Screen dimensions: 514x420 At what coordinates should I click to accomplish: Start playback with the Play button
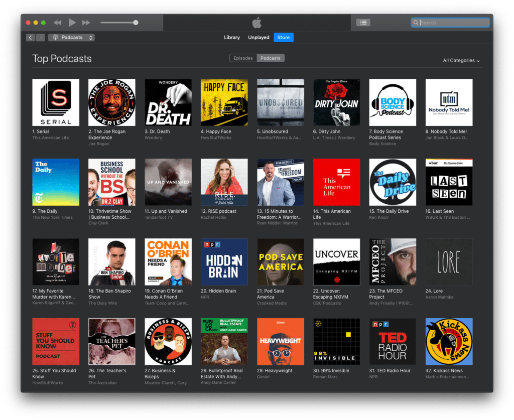72,23
